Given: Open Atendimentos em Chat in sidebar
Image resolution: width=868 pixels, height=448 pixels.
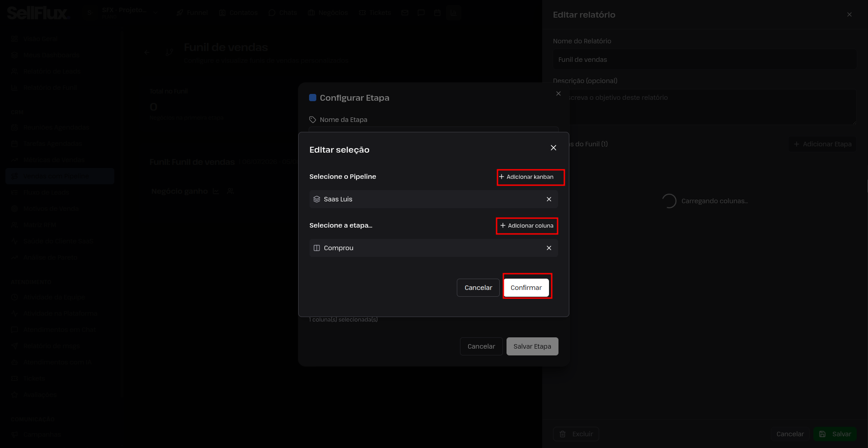Looking at the screenshot, I should pyautogui.click(x=60, y=330).
